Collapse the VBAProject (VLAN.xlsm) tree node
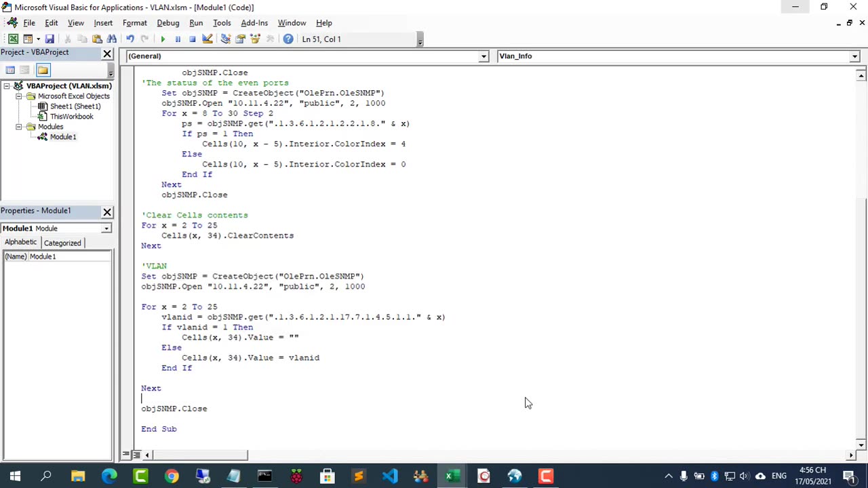868x488 pixels. click(x=7, y=86)
